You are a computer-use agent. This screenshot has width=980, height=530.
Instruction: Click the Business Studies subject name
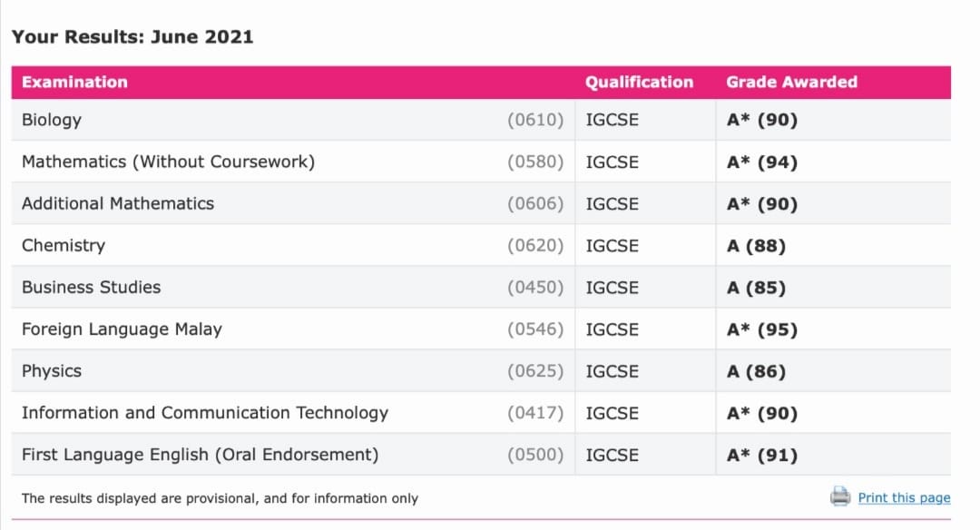click(91, 287)
